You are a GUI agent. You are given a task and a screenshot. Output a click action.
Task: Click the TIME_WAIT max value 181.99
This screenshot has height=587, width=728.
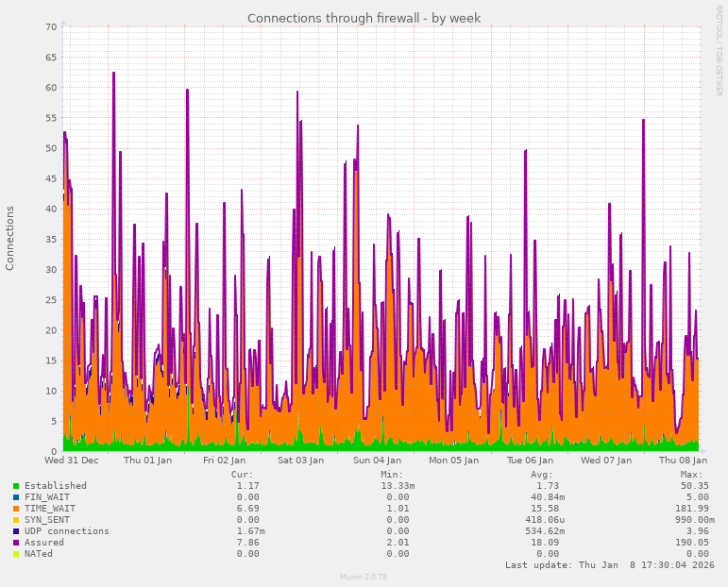click(692, 509)
